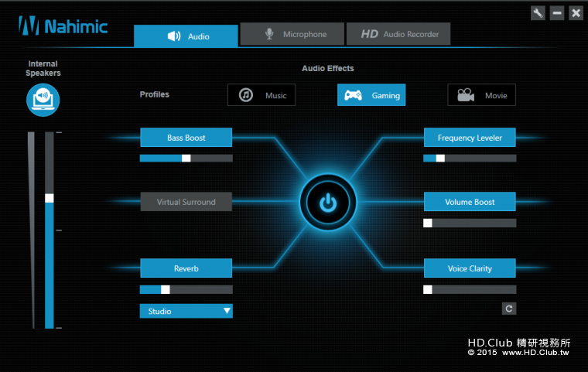Select the Movie profile
This screenshot has height=372, width=588.
tap(481, 95)
